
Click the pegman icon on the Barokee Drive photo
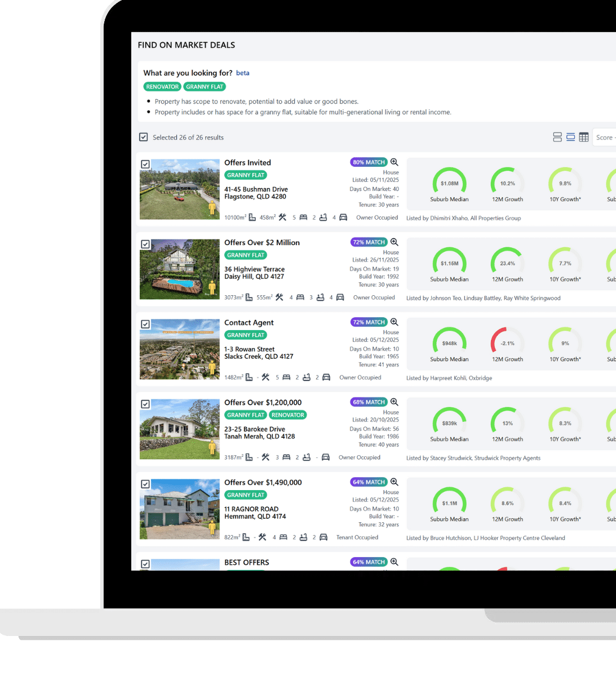tap(212, 447)
